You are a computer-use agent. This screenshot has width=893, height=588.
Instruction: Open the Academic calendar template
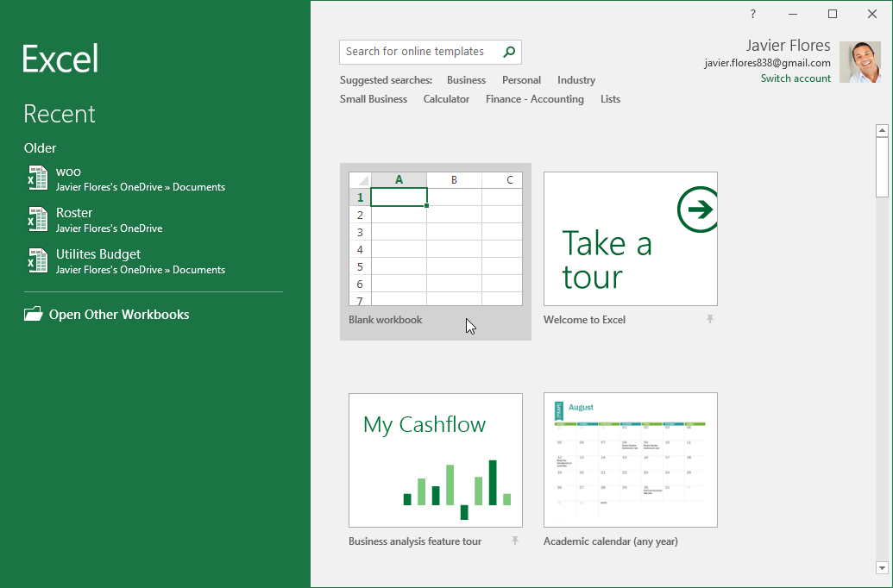coord(630,460)
